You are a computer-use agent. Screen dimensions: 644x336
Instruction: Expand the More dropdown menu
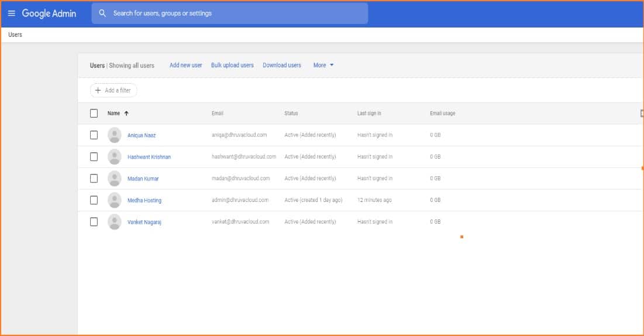pyautogui.click(x=323, y=66)
